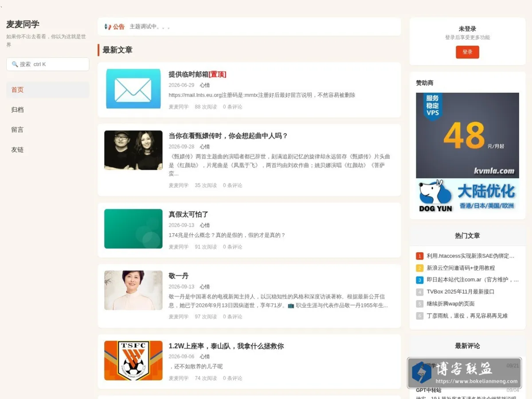This screenshot has height=399, width=532.
Task: Click date 2026-06-29 on pinned post
Action: pyautogui.click(x=181, y=85)
